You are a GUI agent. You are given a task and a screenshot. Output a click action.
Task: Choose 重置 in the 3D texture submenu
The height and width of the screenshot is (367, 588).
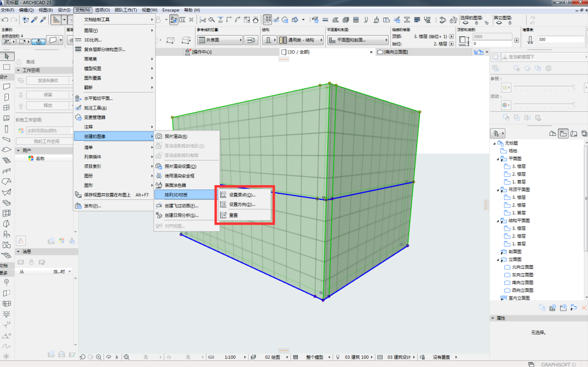(x=245, y=215)
